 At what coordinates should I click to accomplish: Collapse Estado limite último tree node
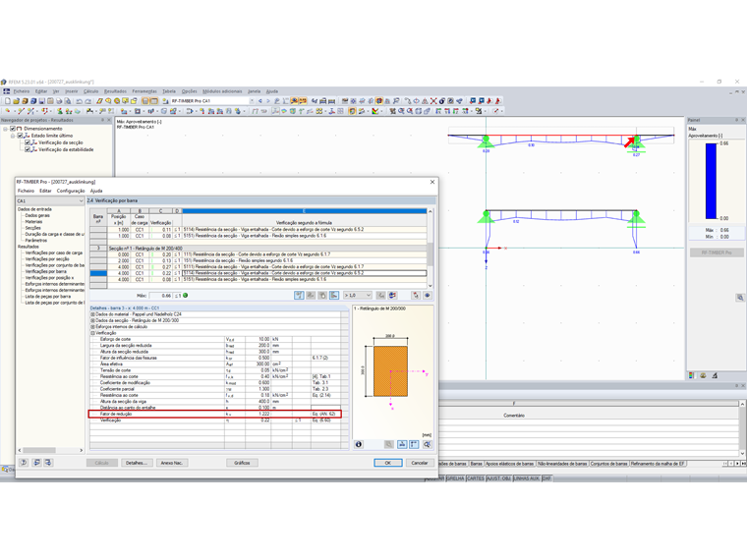[13, 136]
